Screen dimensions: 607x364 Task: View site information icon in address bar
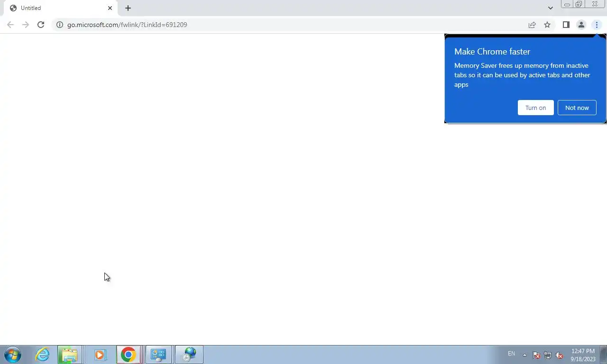coord(60,25)
